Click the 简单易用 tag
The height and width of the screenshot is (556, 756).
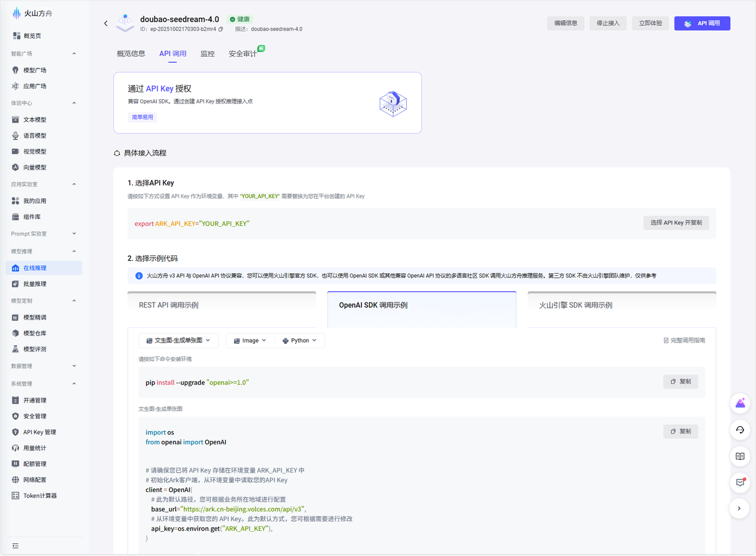click(x=142, y=117)
